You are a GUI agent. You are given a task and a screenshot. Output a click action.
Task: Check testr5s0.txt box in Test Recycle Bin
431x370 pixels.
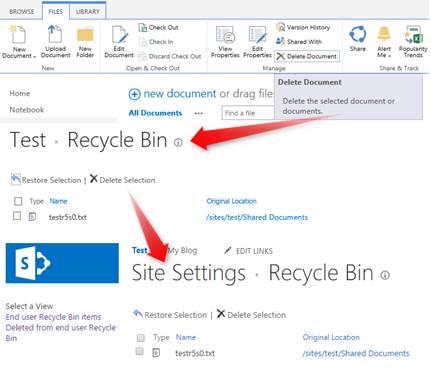coord(17,216)
